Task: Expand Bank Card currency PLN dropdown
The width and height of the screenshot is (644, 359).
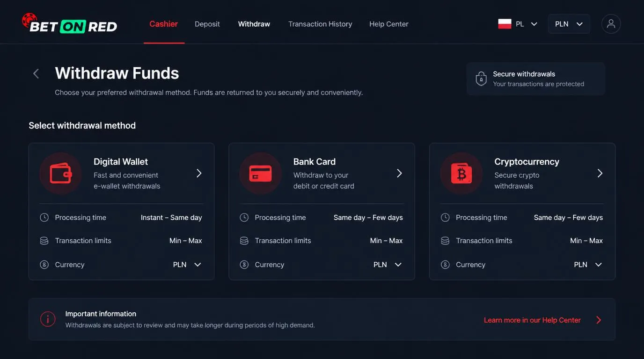Action: (388, 265)
